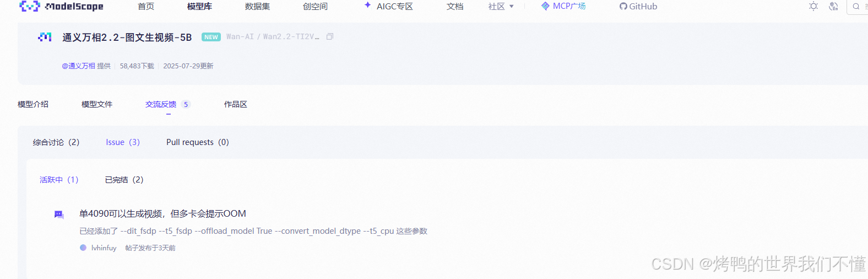This screenshot has width=868, height=279.
Task: Click the 2025-07-29更新 date
Action: pyautogui.click(x=188, y=66)
